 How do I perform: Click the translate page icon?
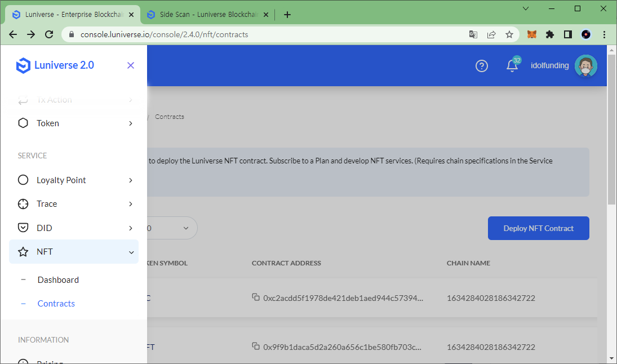point(473,34)
